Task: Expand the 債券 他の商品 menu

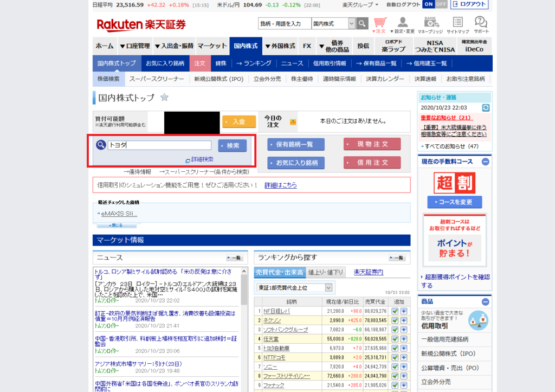Action: (334, 46)
